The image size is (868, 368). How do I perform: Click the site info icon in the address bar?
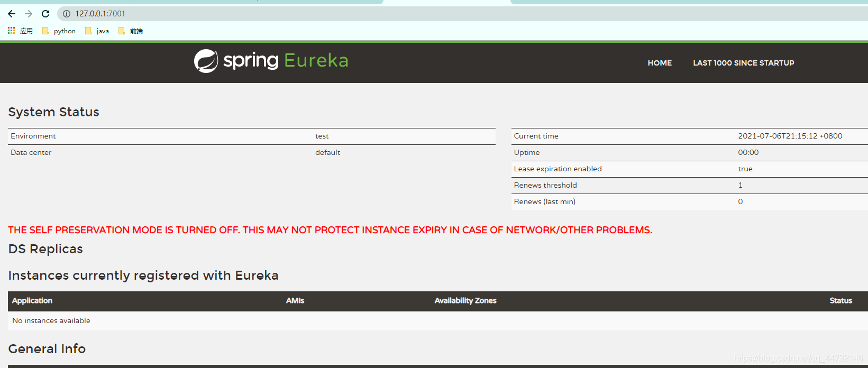click(x=67, y=14)
